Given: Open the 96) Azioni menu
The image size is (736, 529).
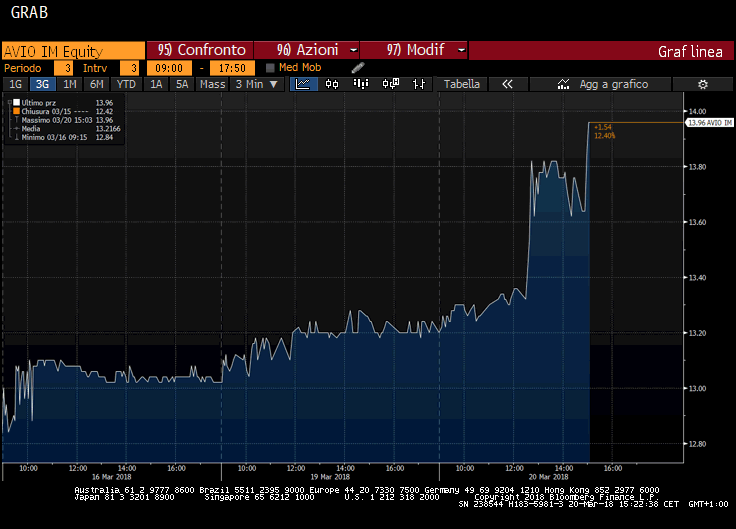Looking at the screenshot, I should tap(307, 50).
